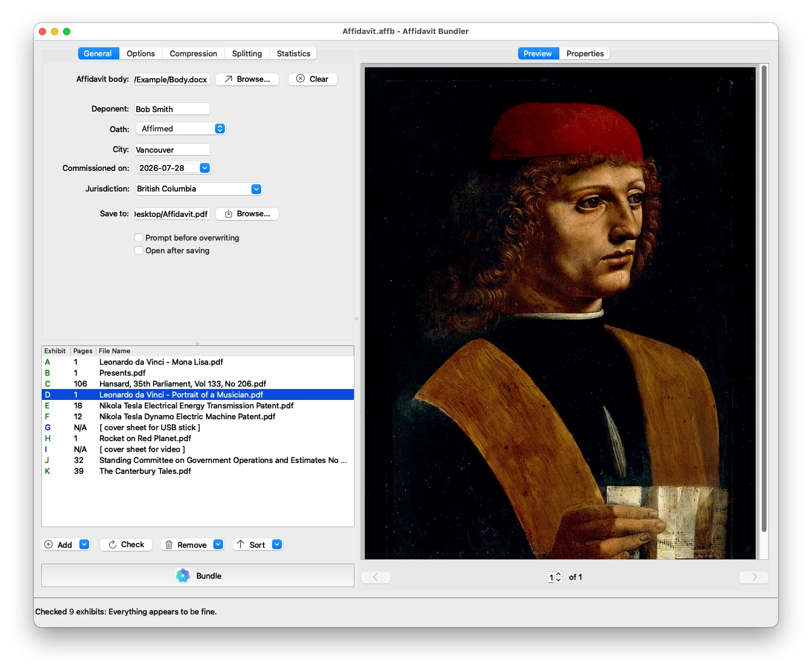Go to previous preview page arrow
The width and height of the screenshot is (812, 672).
[376, 577]
